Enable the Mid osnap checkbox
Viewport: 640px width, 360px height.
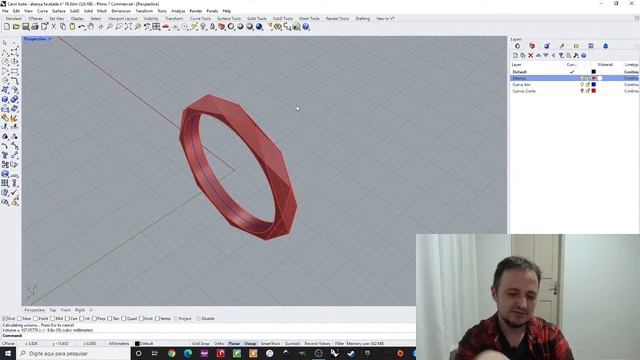tap(52, 318)
